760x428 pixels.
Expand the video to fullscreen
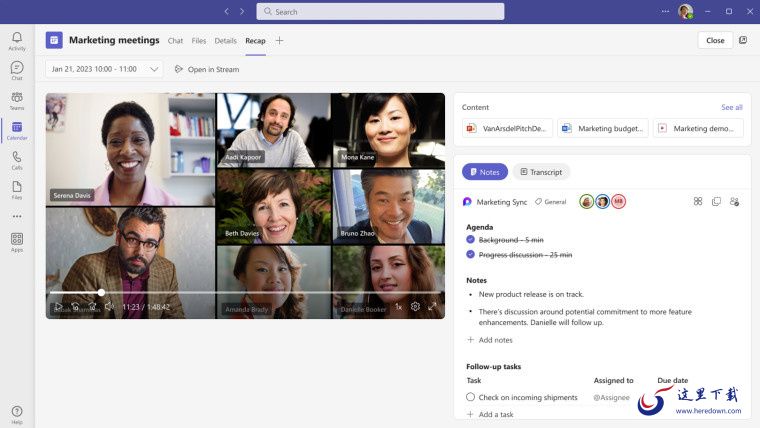pyautogui.click(x=432, y=306)
